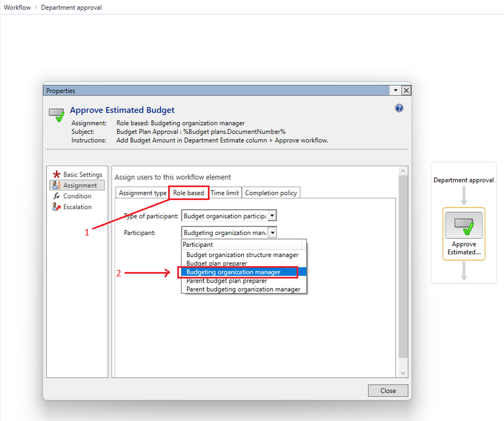Click the Approve Estimated... node caption
Viewport: 504px width, 421px height.
coord(464,248)
